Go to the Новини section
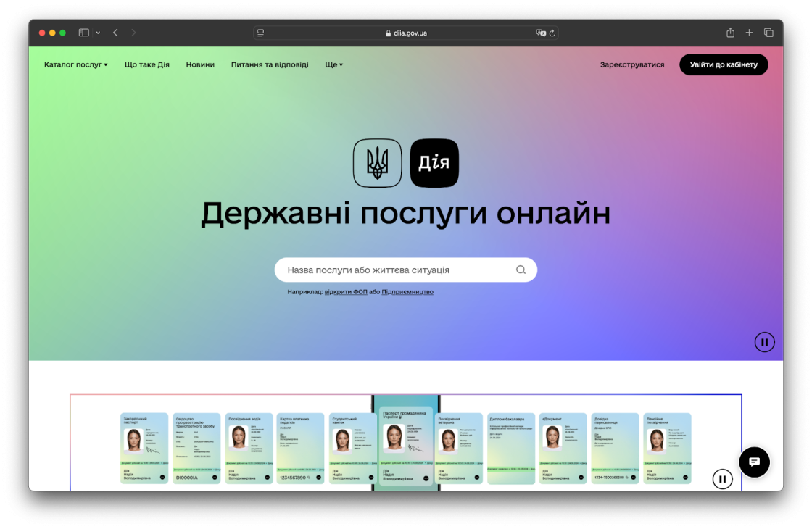Screen dimensions: 812x529 [200, 64]
